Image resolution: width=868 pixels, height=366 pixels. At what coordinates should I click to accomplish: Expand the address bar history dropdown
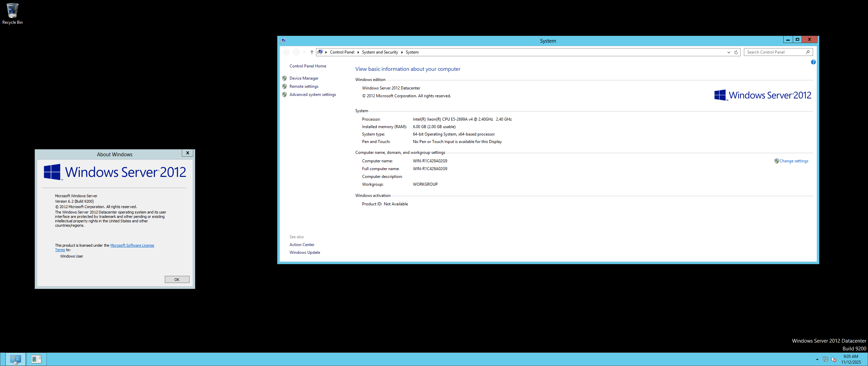coord(729,52)
